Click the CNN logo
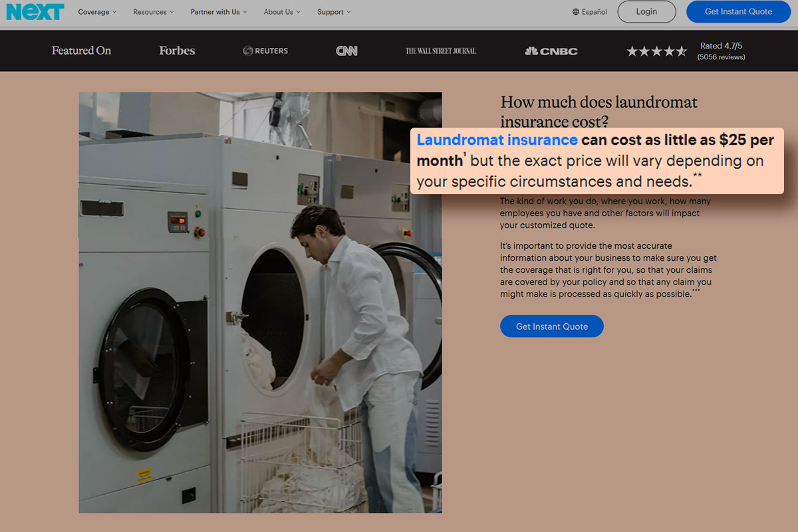 coord(346,51)
